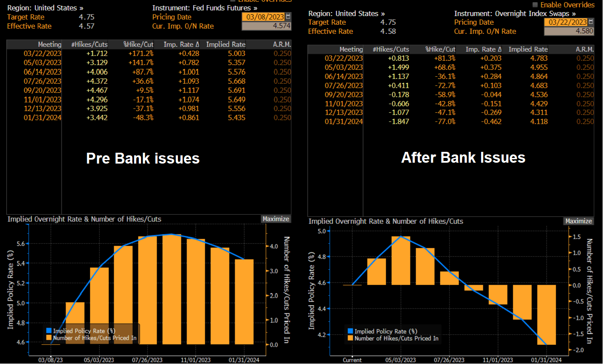Viewport: 603px width, 364px height.
Task: Click the Implied Rate column header in the right table
Action: pyautogui.click(x=528, y=49)
